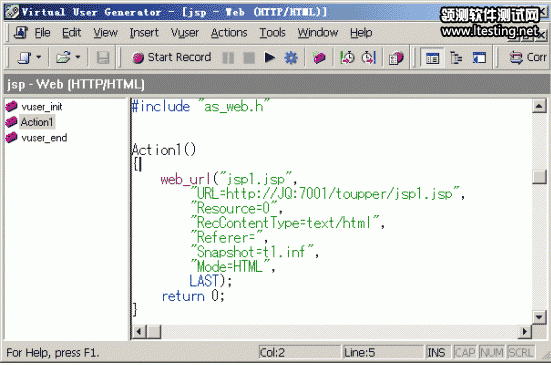Image resolution: width=551 pixels, height=365 pixels.
Task: Click the Snapshot=t1.inf code line
Action: click(254, 252)
